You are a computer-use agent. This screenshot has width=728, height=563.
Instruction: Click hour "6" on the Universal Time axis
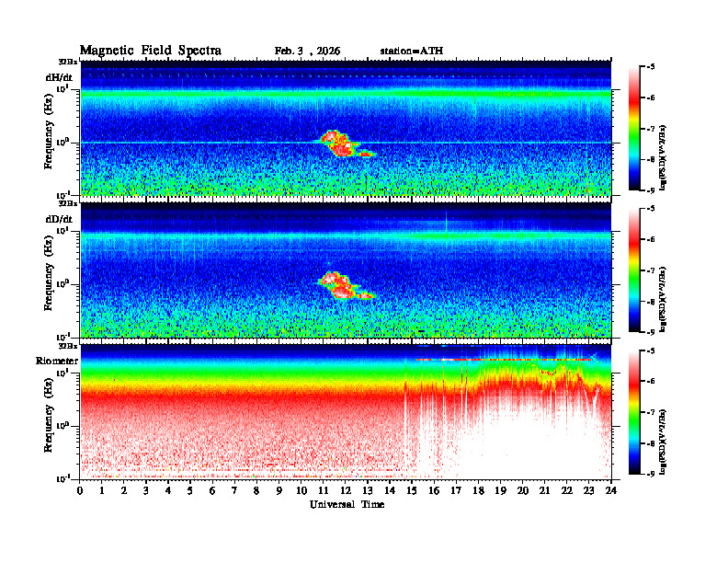coord(212,491)
